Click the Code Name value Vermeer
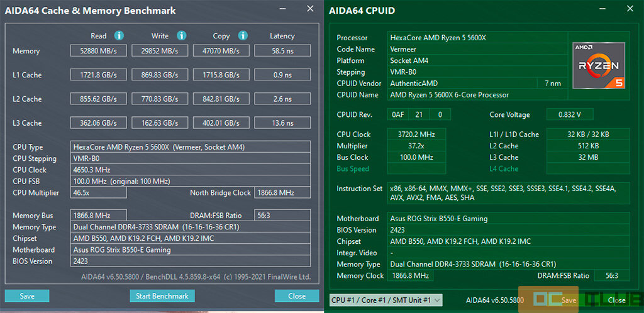 tap(478, 49)
